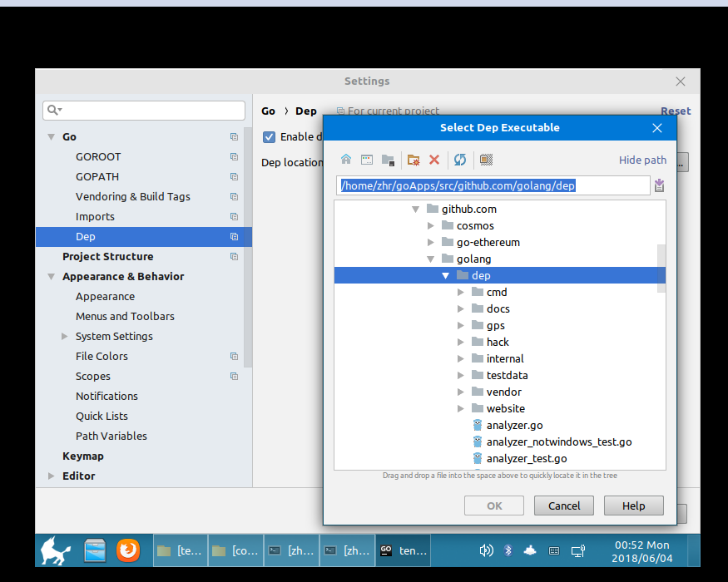Expand the cmd folder
Screen dimensions: 728x582
tap(461, 293)
